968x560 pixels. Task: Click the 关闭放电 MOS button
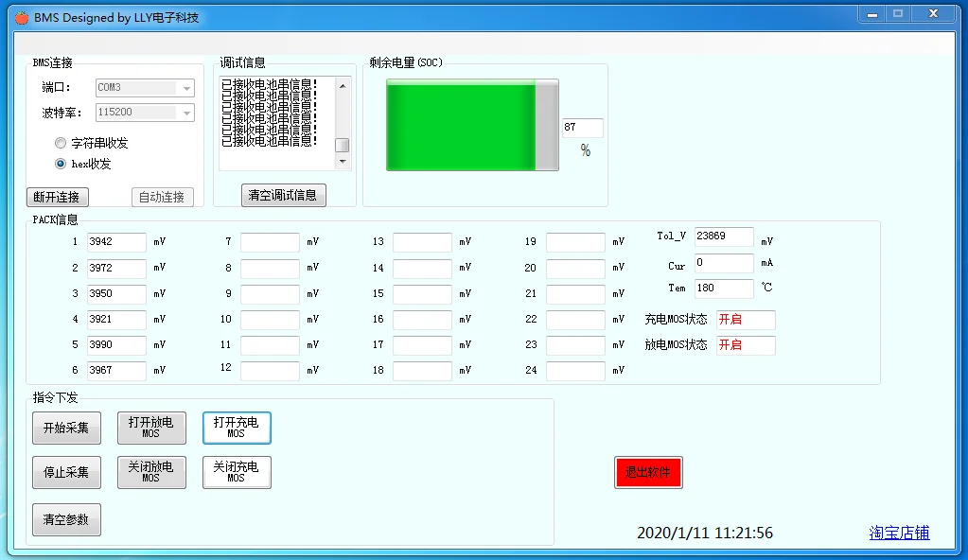(151, 472)
